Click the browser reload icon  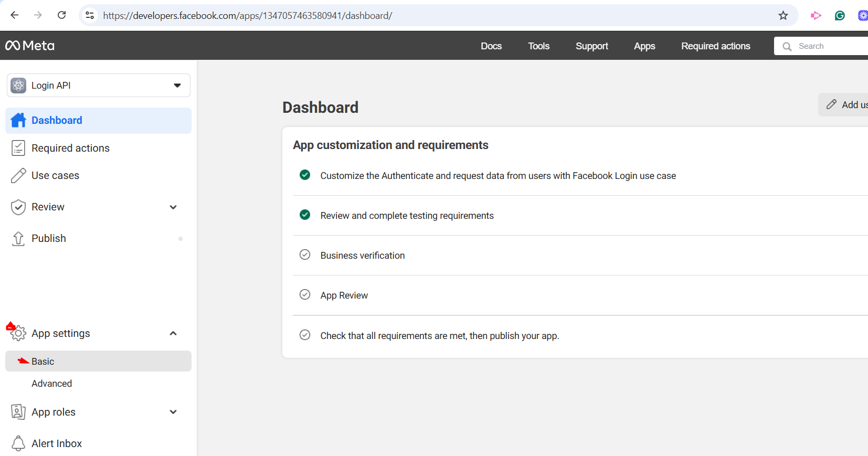pyautogui.click(x=61, y=15)
